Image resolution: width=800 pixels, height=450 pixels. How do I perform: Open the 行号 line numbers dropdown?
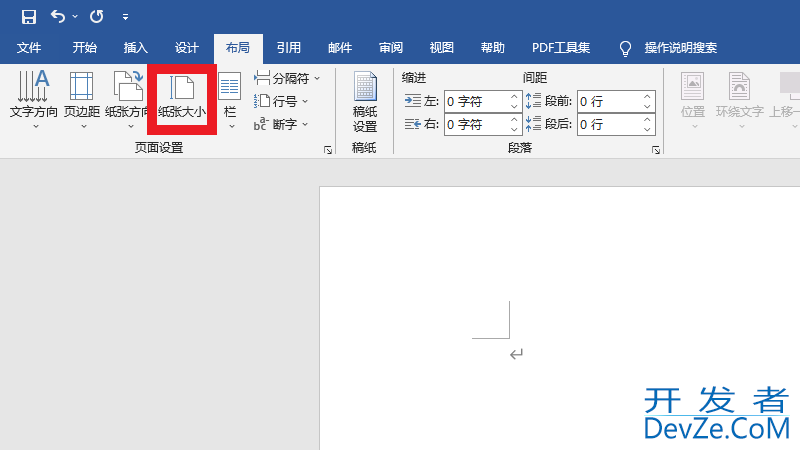[x=282, y=101]
